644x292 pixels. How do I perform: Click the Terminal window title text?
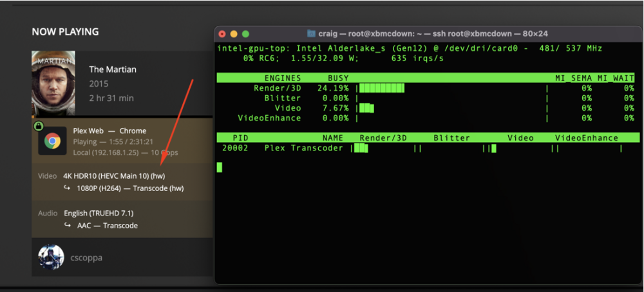click(433, 33)
